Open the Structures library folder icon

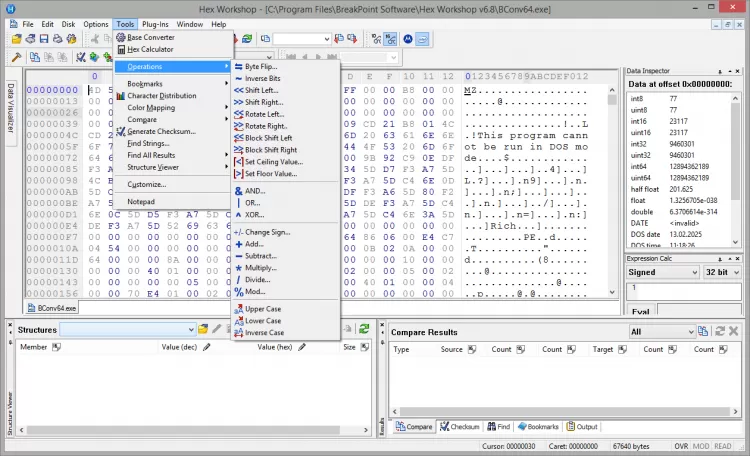(203, 329)
